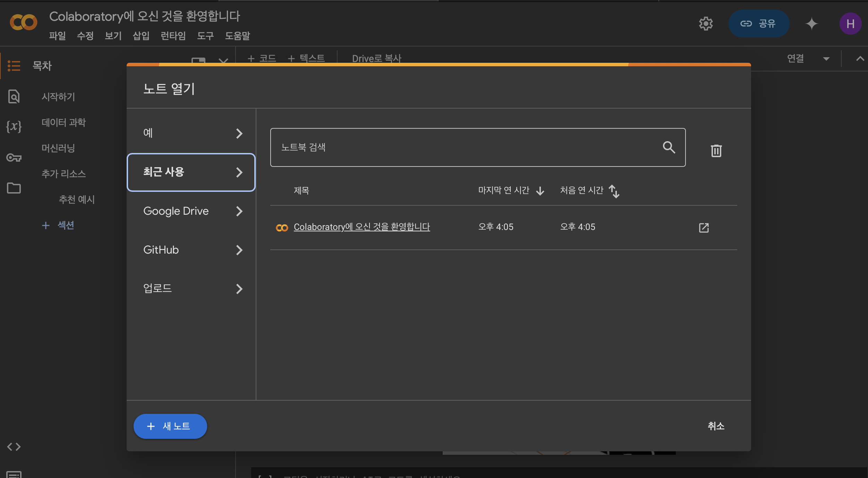Click the Gemini sparkle icon
Image resolution: width=868 pixels, height=478 pixels.
(x=811, y=24)
